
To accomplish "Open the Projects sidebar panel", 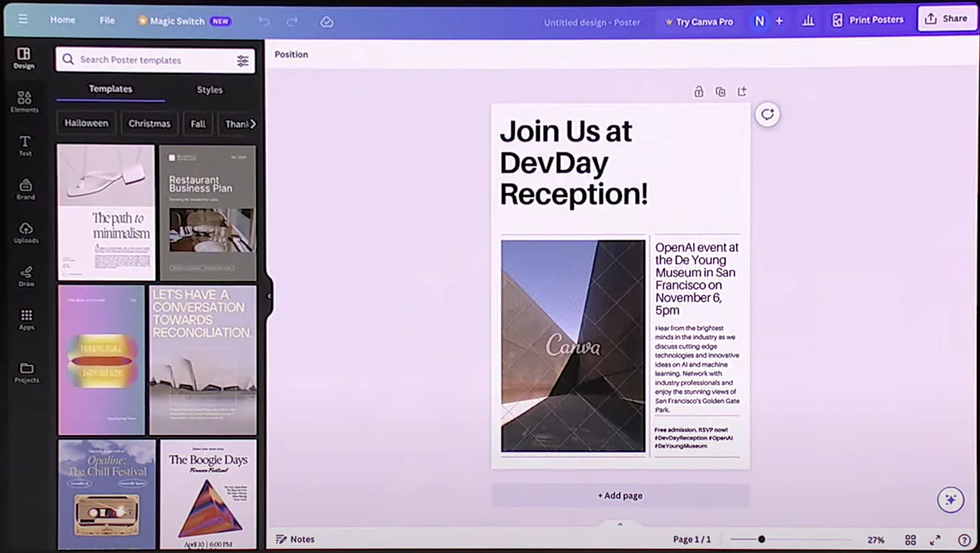I will coord(27,371).
